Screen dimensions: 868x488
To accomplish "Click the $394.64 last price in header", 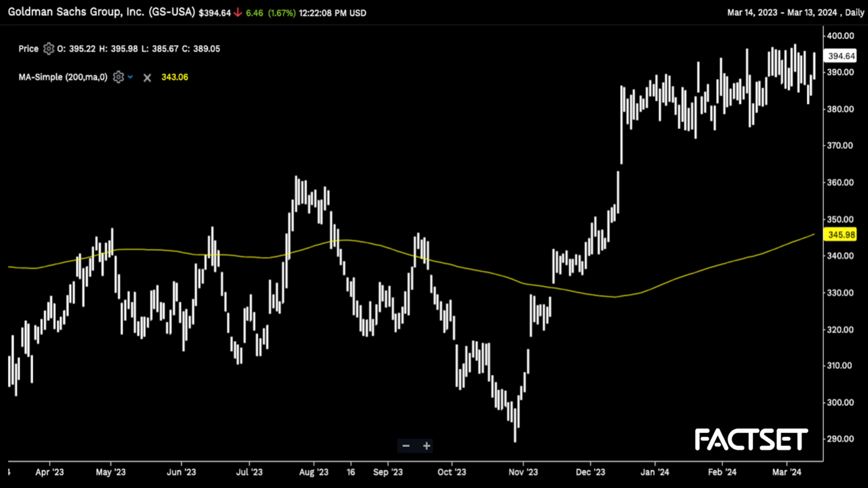I will click(214, 13).
